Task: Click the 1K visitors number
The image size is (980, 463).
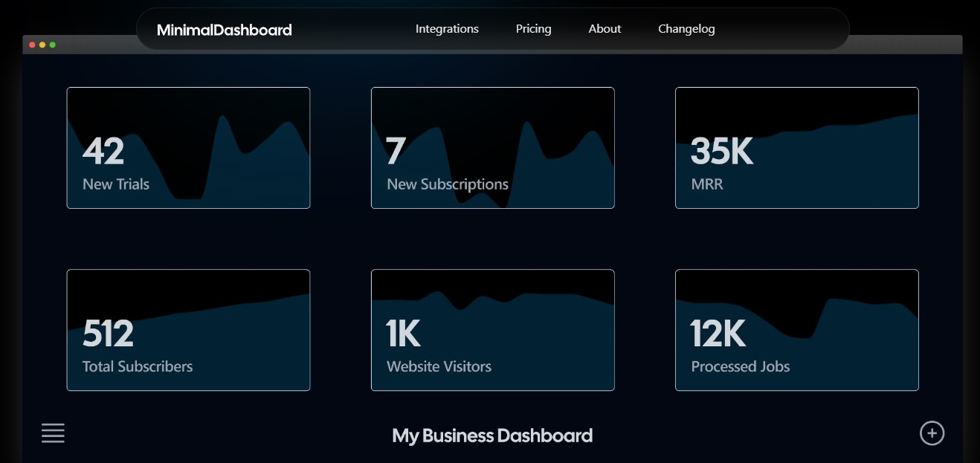Action: pos(403,334)
